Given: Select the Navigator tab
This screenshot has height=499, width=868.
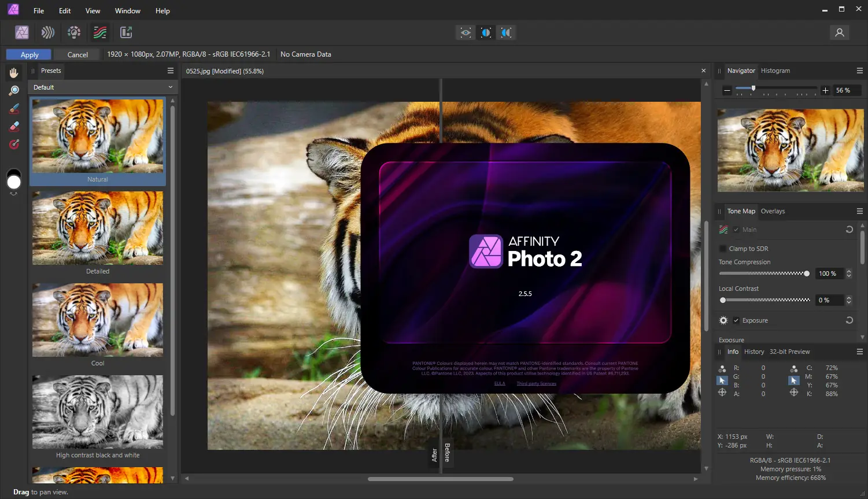Looking at the screenshot, I should (741, 71).
